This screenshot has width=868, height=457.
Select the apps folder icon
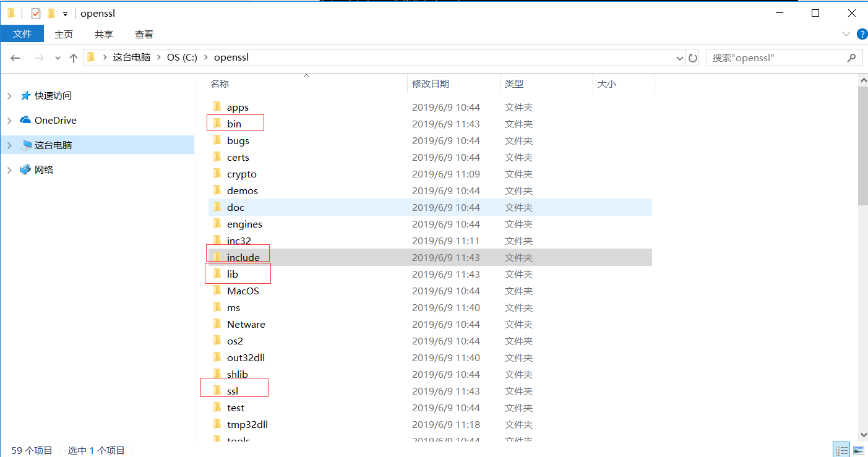(217, 107)
